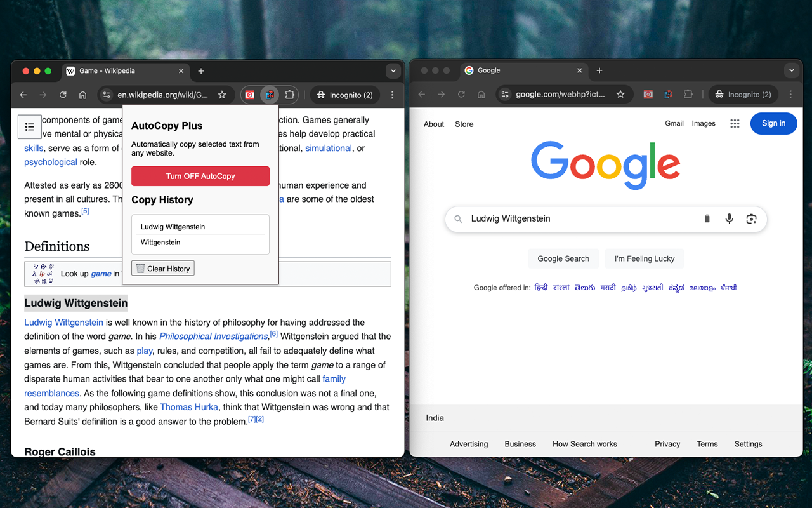View site information for google.com
Viewport: 812px width, 508px height.
point(505,95)
